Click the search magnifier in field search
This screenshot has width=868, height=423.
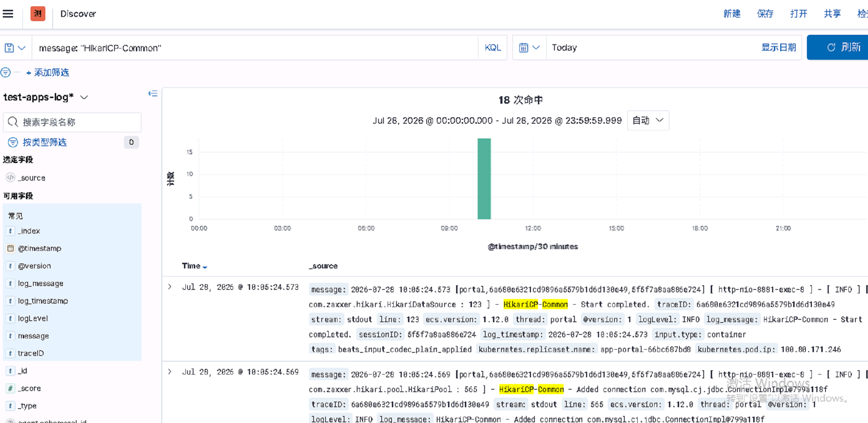point(13,122)
